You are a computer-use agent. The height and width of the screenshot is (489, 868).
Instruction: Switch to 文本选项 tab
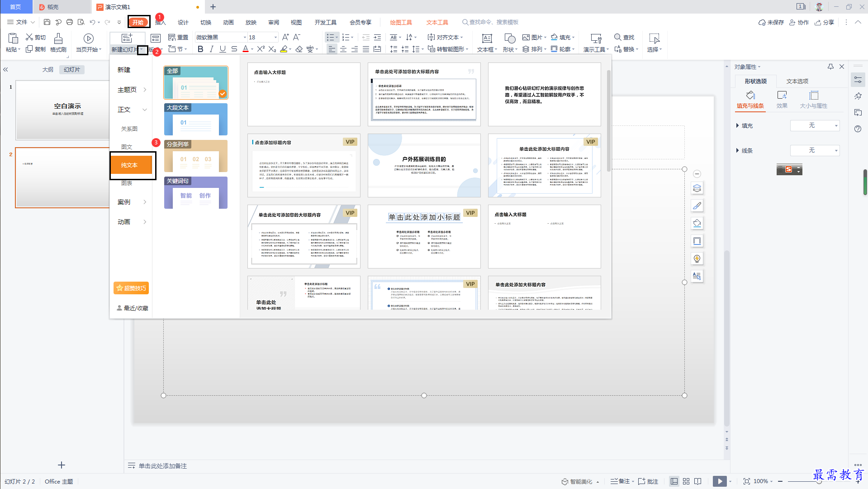coord(797,81)
